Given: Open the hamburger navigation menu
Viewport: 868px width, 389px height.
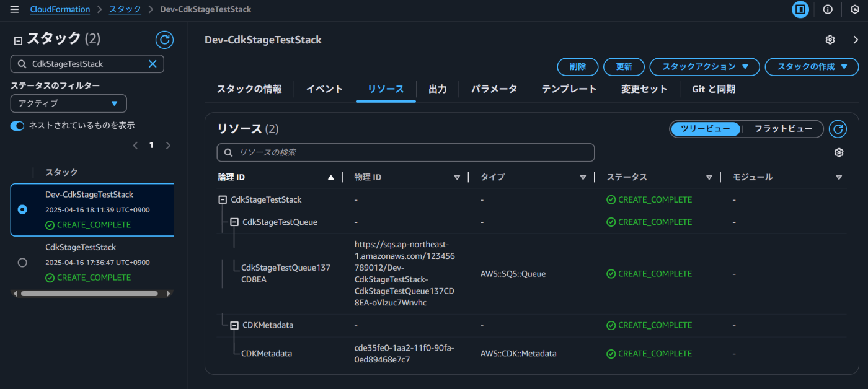Looking at the screenshot, I should 14,9.
